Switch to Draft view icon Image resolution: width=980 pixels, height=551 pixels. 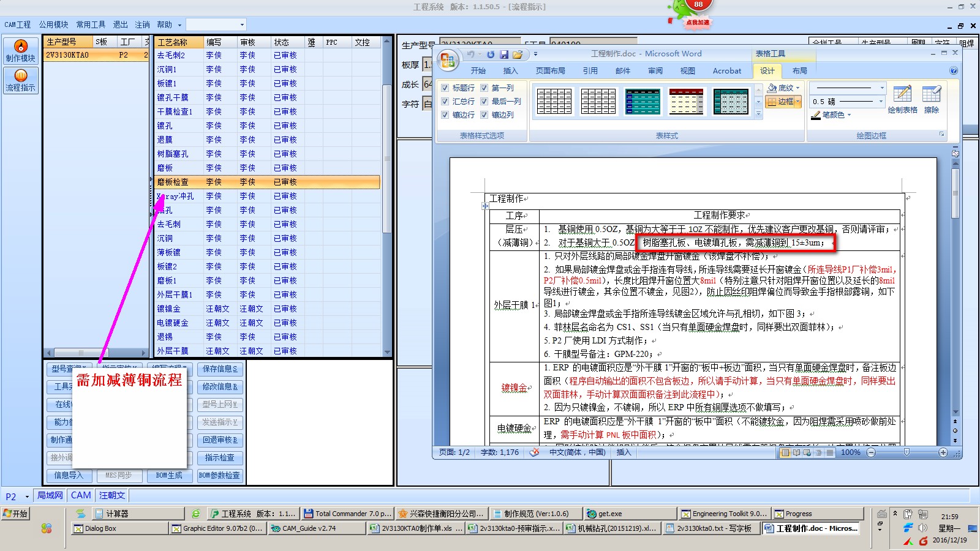coord(829,452)
